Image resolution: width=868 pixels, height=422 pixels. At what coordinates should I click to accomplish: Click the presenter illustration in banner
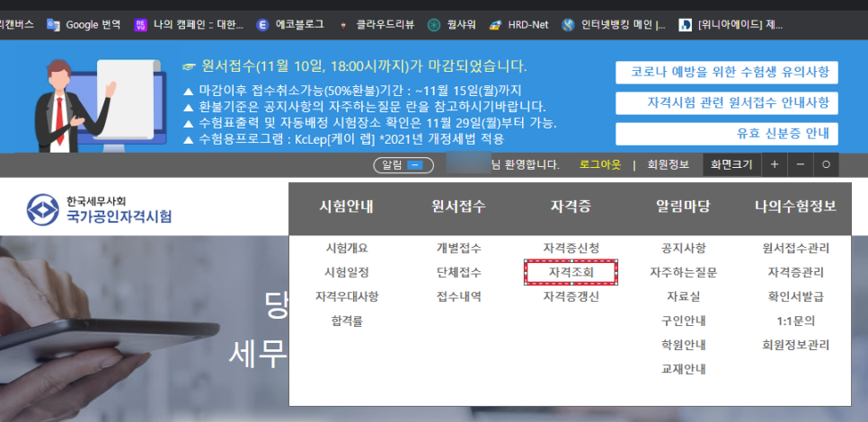pyautogui.click(x=101, y=104)
